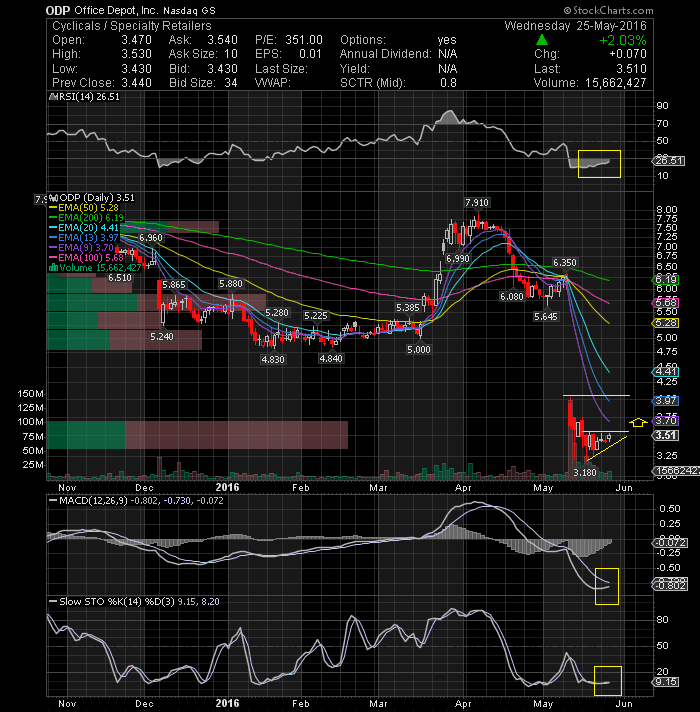Click the 6.080 price label
This screenshot has width=700, height=712.
tap(512, 297)
